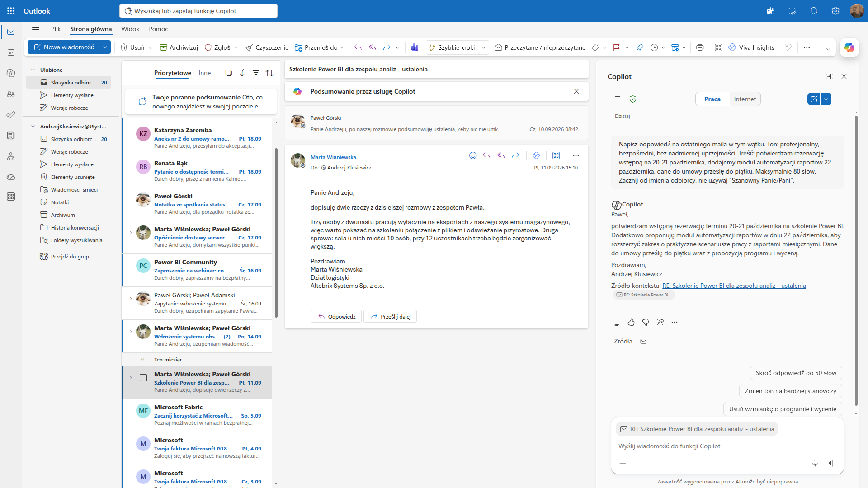
Task: Click the Archiwizuj button
Action: 179,47
